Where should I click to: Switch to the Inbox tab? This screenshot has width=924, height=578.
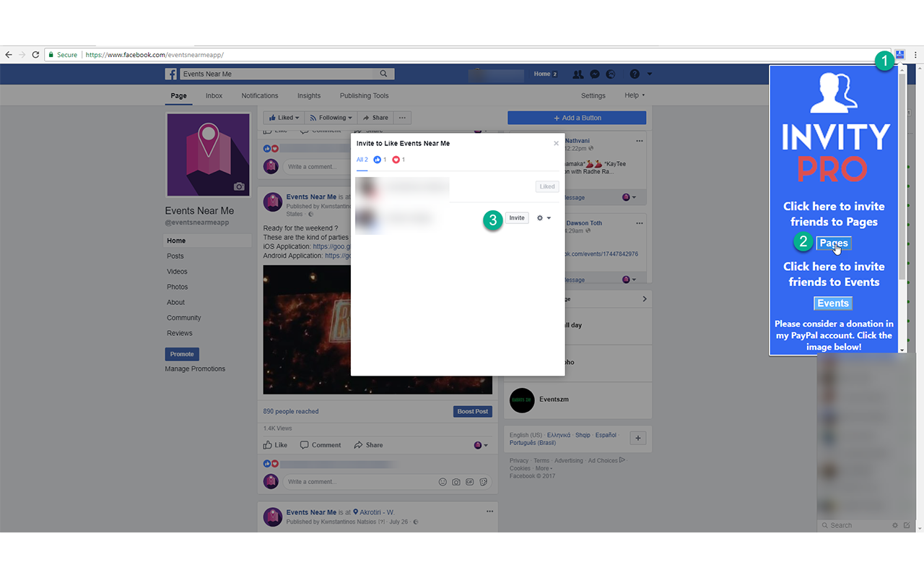[x=214, y=95]
